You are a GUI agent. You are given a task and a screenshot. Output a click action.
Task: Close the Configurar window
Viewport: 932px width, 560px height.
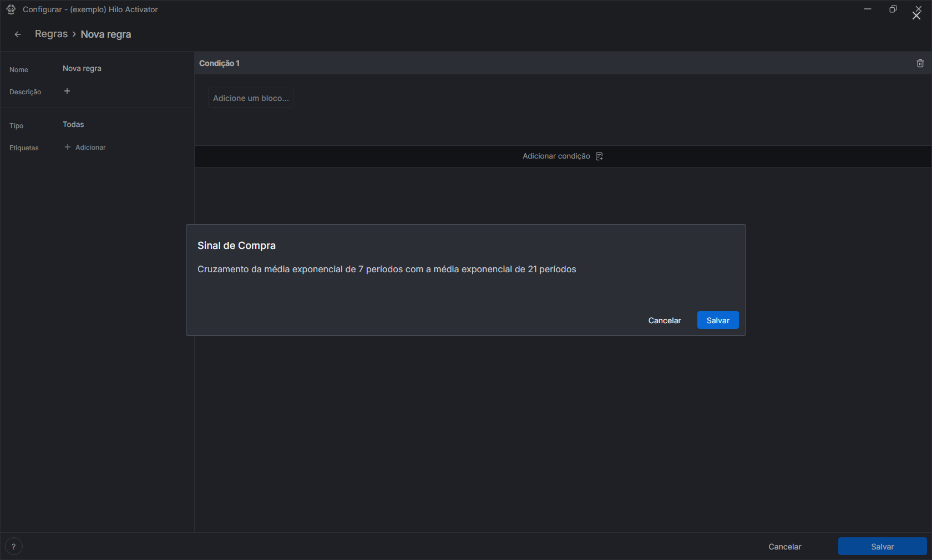click(x=917, y=12)
